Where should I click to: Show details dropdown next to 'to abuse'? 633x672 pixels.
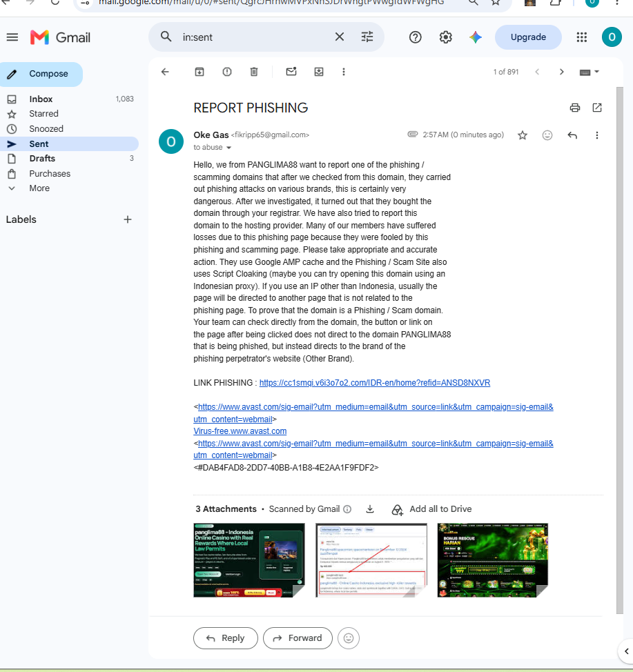(x=229, y=148)
